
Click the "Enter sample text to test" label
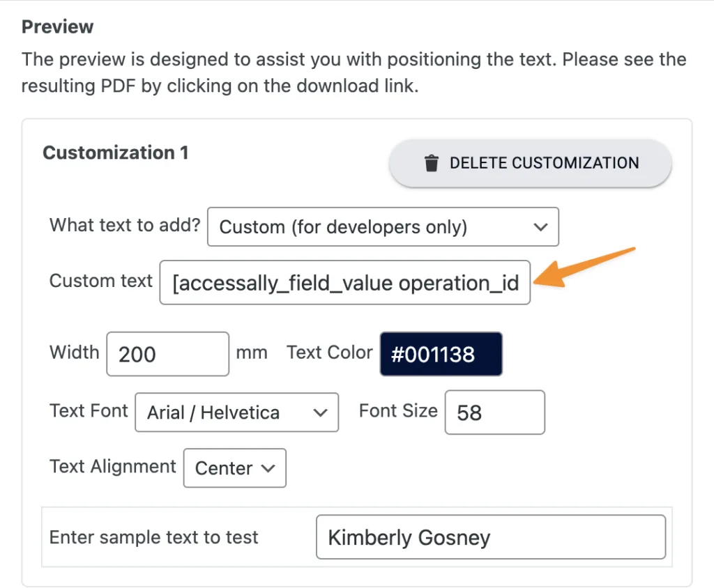click(x=153, y=537)
